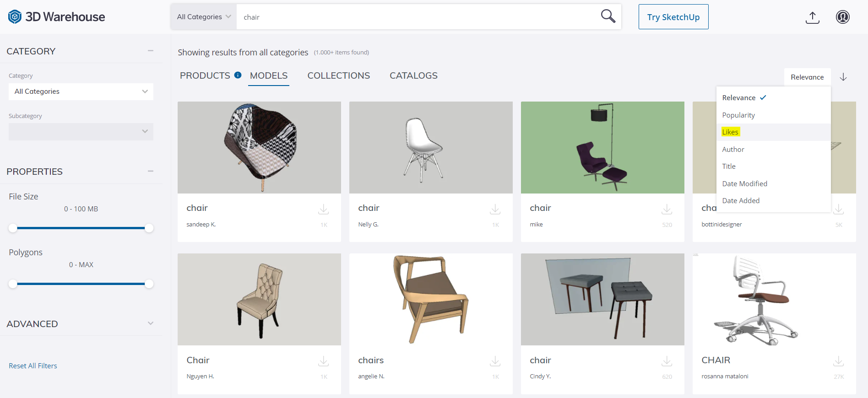Image resolution: width=868 pixels, height=398 pixels.
Task: Open the purple lounge chair thumbnail
Action: coord(602,147)
